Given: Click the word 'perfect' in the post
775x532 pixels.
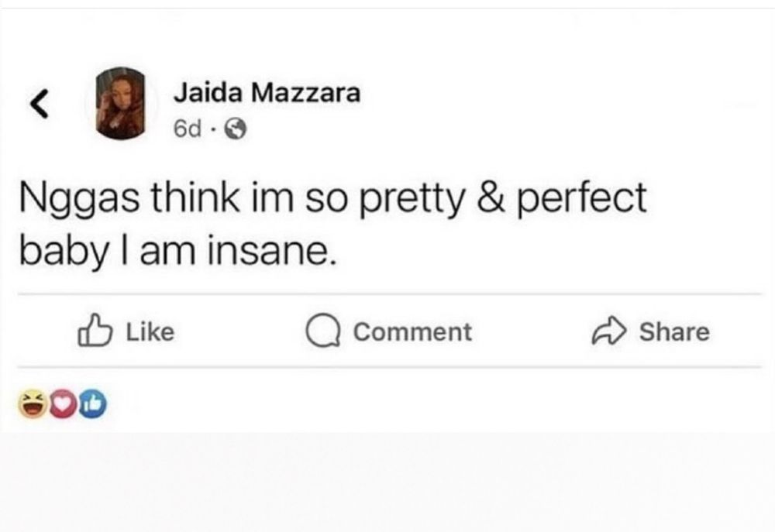Looking at the screenshot, I should click(x=582, y=198).
